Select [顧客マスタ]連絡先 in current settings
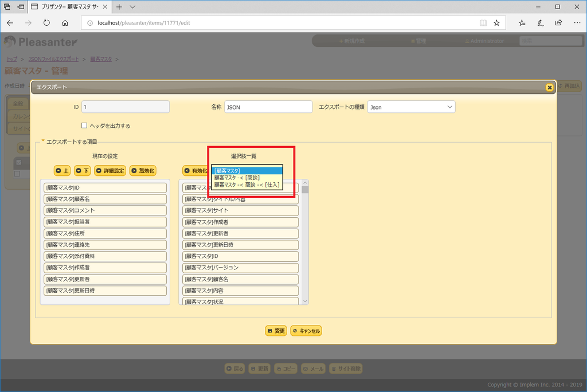 pyautogui.click(x=105, y=245)
